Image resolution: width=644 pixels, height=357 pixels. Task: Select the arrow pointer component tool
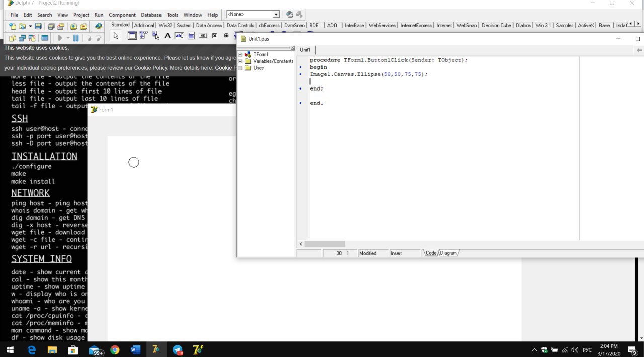[x=116, y=36]
